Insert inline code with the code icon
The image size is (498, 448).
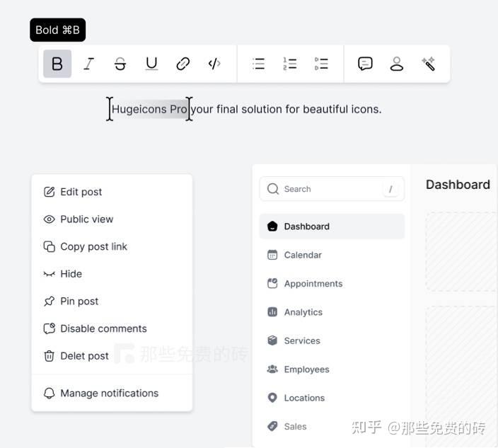pos(214,64)
